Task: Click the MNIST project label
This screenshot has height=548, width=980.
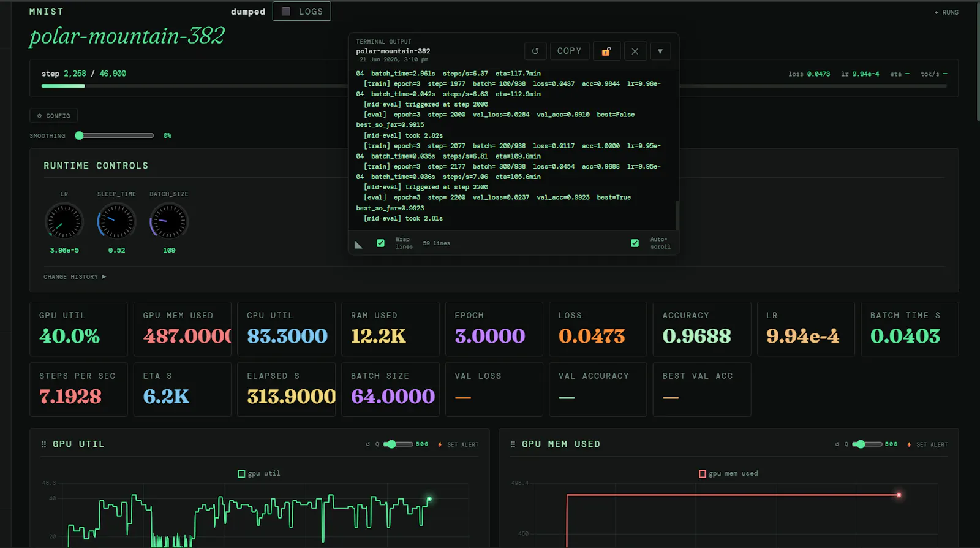Action: click(47, 12)
